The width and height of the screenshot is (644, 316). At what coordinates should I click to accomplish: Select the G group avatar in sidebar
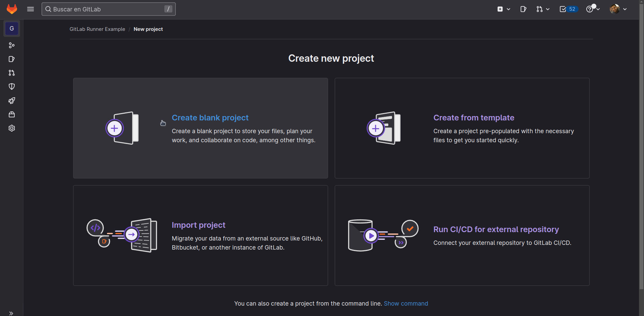pyautogui.click(x=12, y=29)
